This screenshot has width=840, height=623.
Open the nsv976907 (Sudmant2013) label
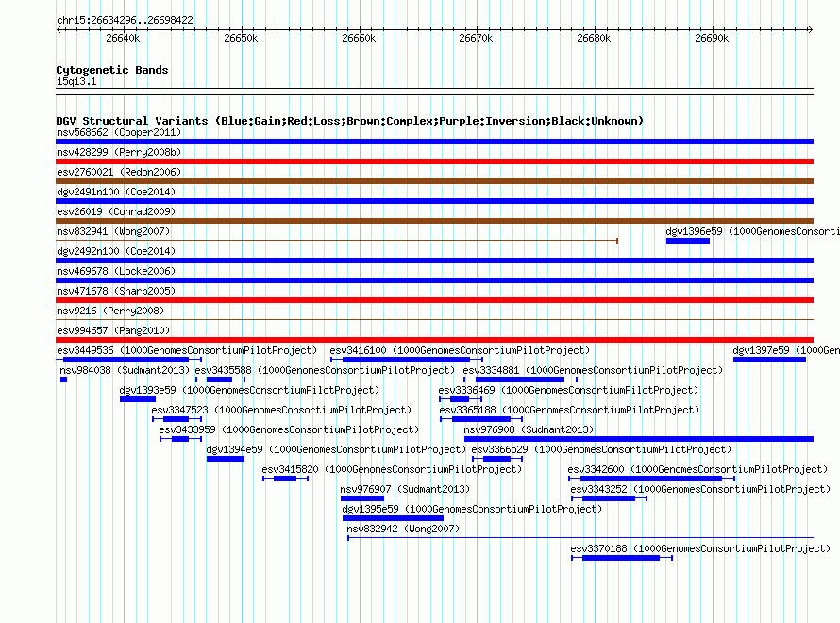tap(405, 489)
